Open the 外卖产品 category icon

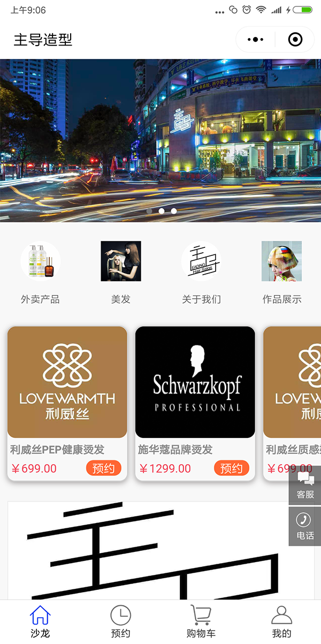click(x=40, y=261)
